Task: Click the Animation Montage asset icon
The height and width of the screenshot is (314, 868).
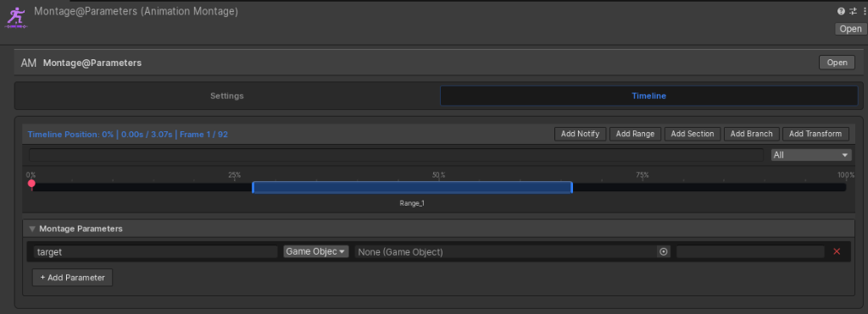Action: click(x=15, y=17)
